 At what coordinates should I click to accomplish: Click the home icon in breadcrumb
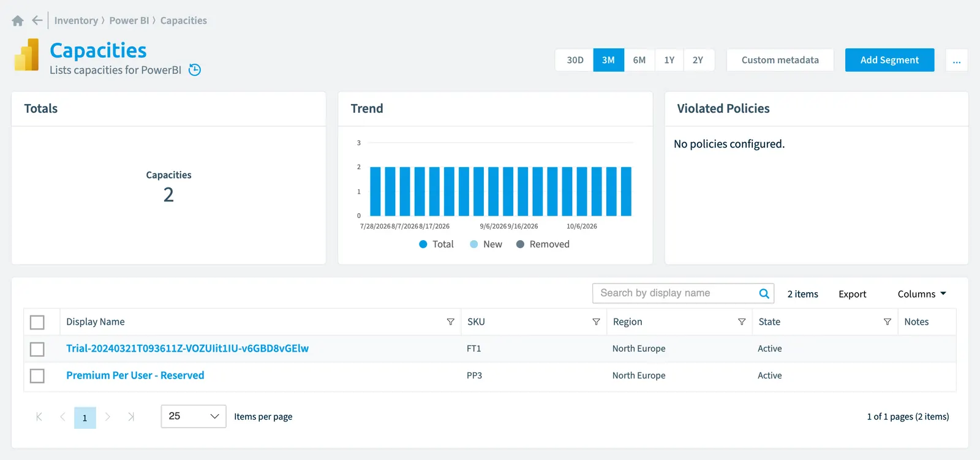coord(18,21)
